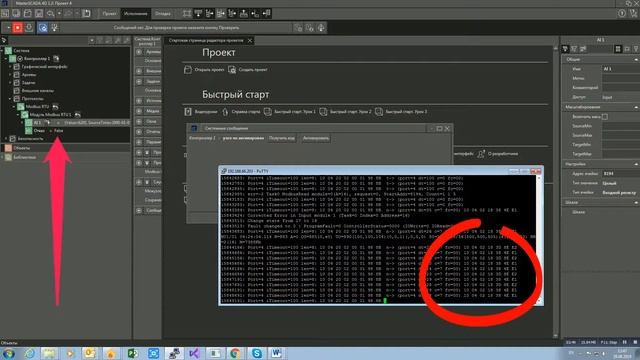Image resolution: width=640 pixels, height=360 pixels.
Task: Toggle the Включить масш. checkbox
Action: click(x=605, y=117)
